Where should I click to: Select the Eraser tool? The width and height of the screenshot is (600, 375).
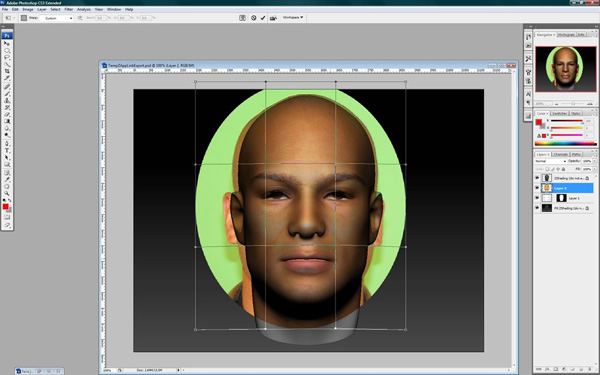pyautogui.click(x=7, y=114)
